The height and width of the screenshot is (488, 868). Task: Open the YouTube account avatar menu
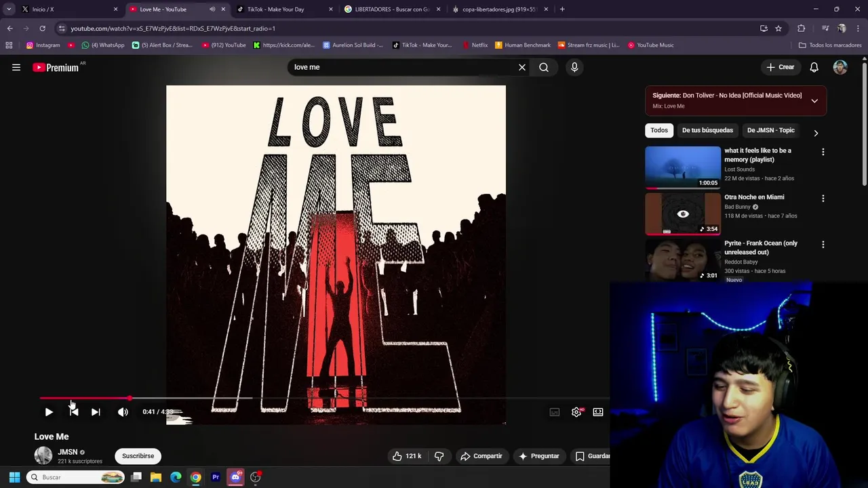point(840,67)
